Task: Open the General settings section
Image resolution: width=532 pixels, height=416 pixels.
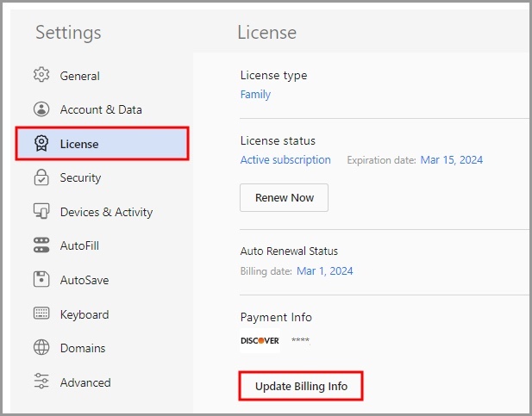Action: click(79, 76)
